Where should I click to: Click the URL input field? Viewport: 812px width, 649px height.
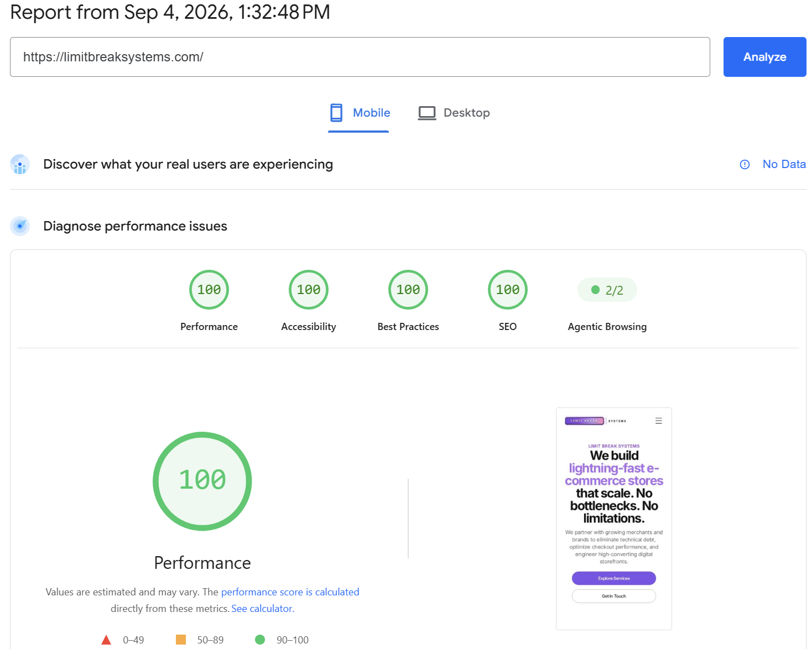(x=360, y=57)
